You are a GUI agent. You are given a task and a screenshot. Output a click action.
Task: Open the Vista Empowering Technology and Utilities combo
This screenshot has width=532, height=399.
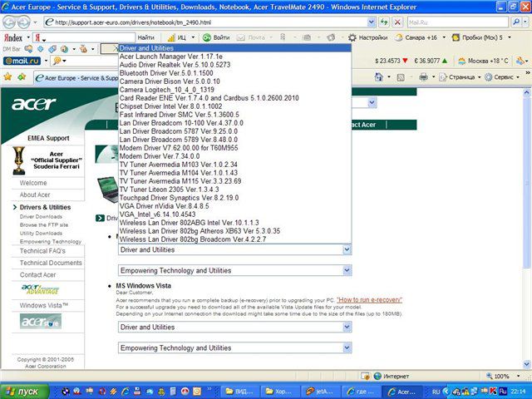pos(234,347)
